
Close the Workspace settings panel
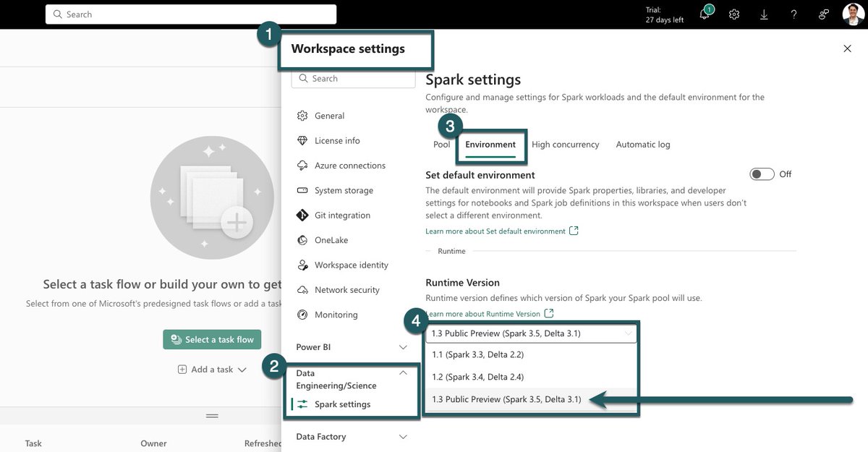click(848, 48)
